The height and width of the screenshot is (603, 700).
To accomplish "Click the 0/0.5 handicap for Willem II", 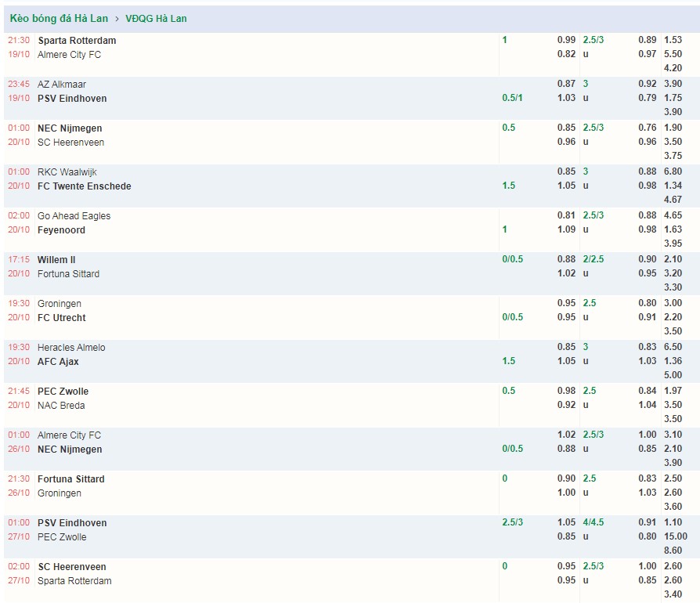I will (513, 259).
